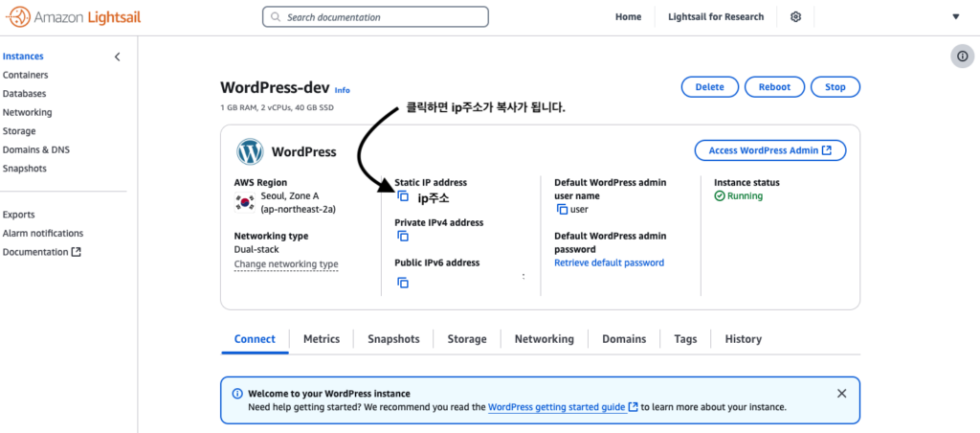The height and width of the screenshot is (433, 980).
Task: Open Exports in the sidebar
Action: tap(19, 215)
